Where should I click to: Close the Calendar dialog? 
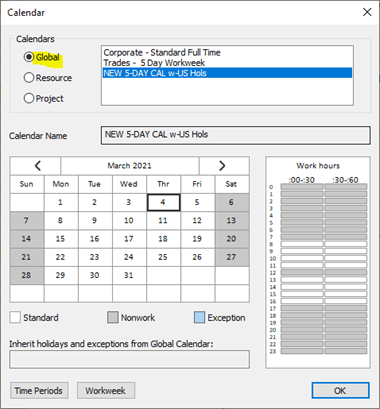[x=367, y=12]
